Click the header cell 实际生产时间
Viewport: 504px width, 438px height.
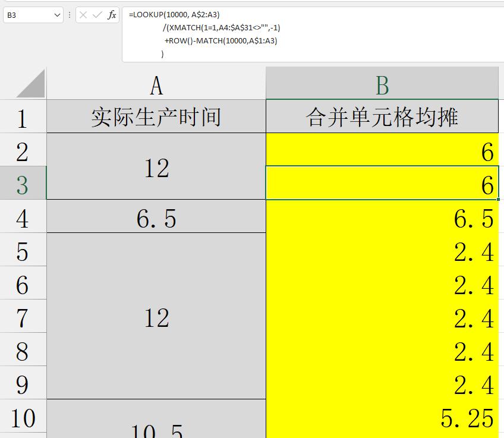click(x=156, y=116)
